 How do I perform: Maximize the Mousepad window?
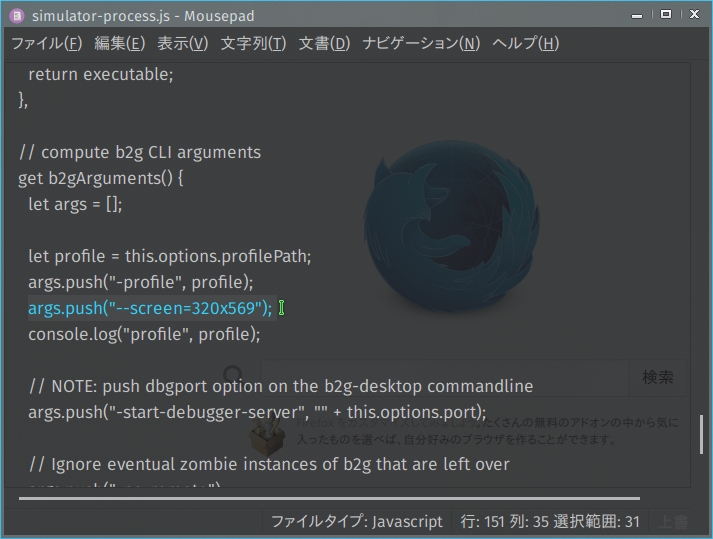(x=666, y=15)
